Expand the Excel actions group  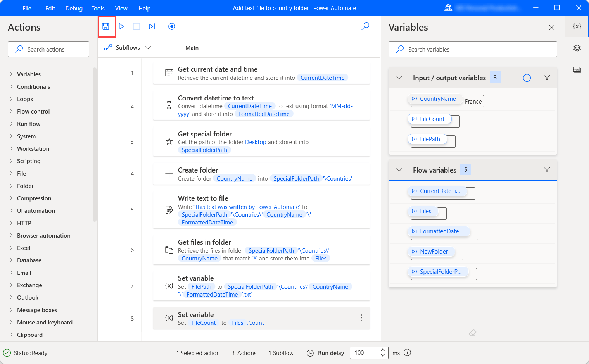[x=24, y=248]
